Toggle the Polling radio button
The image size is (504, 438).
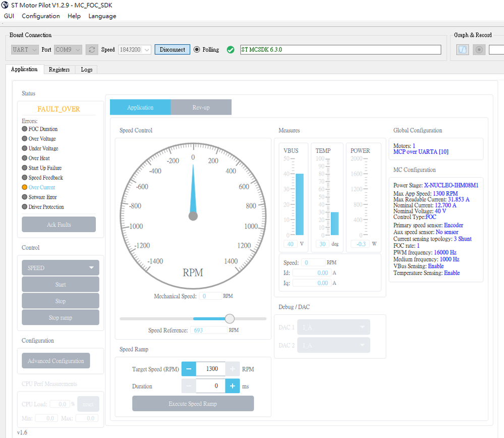tap(197, 49)
